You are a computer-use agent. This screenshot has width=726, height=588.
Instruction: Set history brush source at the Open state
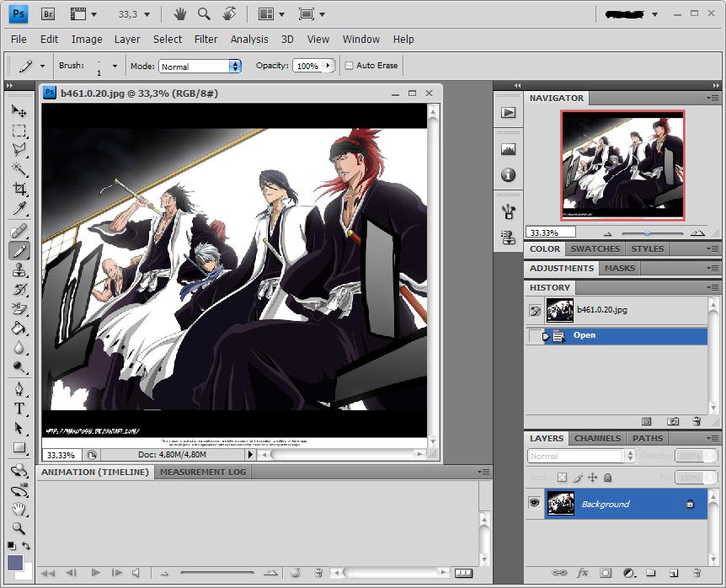tap(534, 336)
